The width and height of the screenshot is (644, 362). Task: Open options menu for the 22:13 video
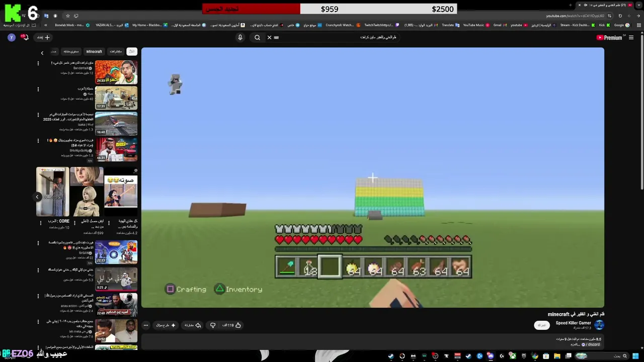click(38, 243)
